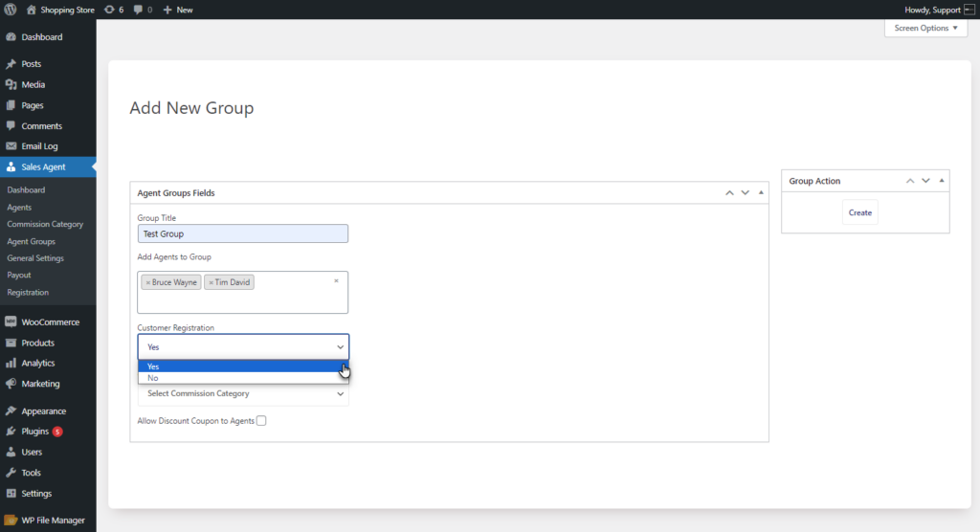Click the Marketing megaphone icon
This screenshot has width=980, height=532.
coord(11,384)
